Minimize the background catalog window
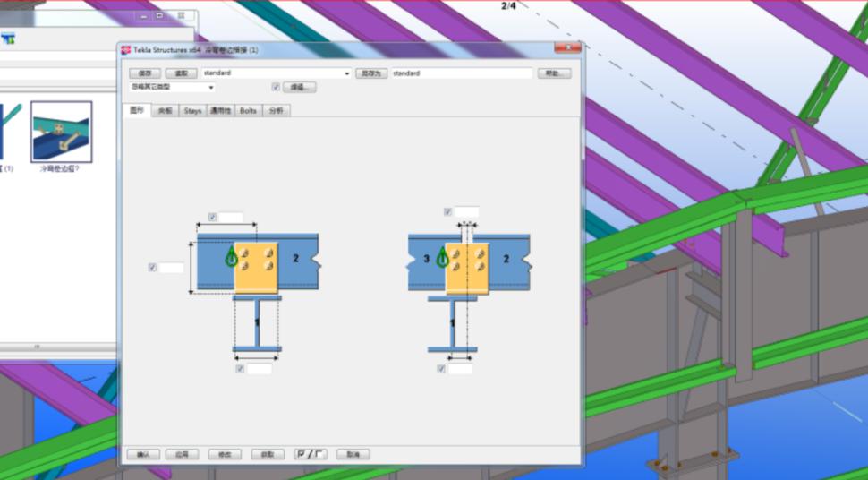Screen dimensions: 868x480 (143, 16)
